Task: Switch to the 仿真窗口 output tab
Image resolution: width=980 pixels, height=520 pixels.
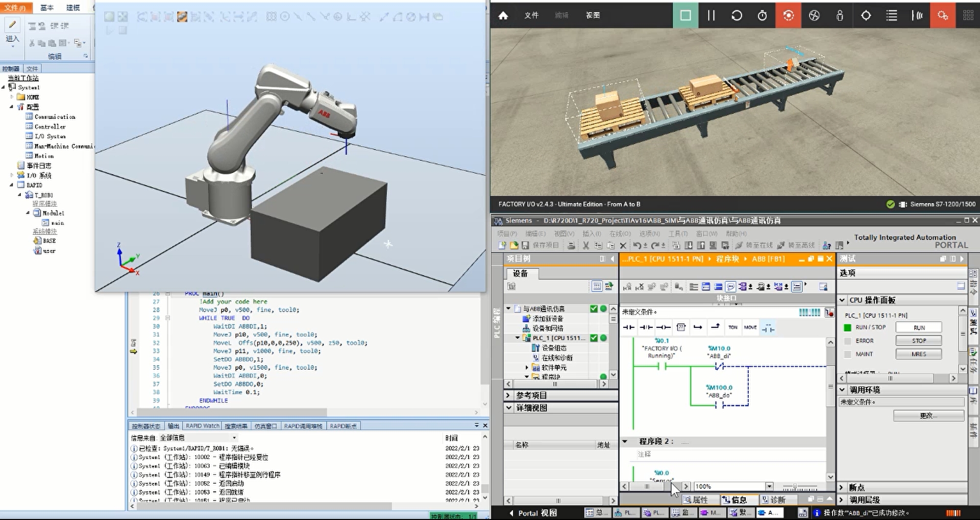Action: click(x=265, y=426)
